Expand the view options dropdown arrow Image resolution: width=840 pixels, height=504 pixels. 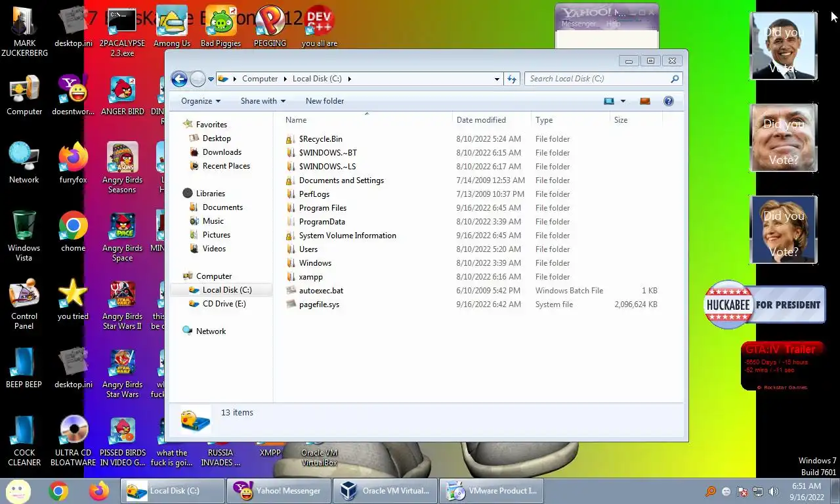(x=623, y=101)
